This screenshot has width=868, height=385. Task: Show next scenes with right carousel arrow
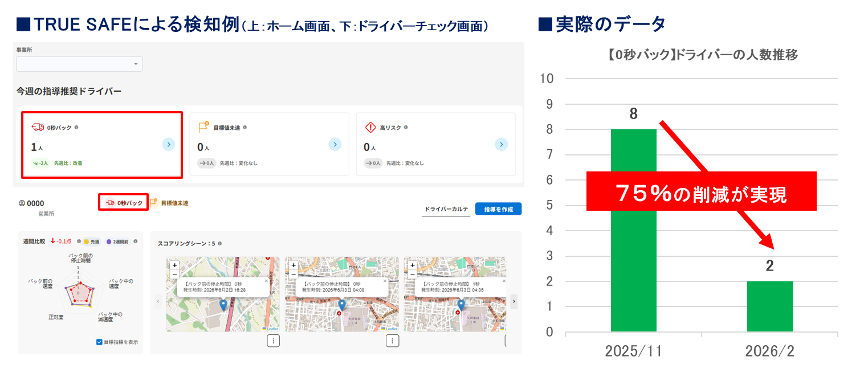pyautogui.click(x=514, y=301)
